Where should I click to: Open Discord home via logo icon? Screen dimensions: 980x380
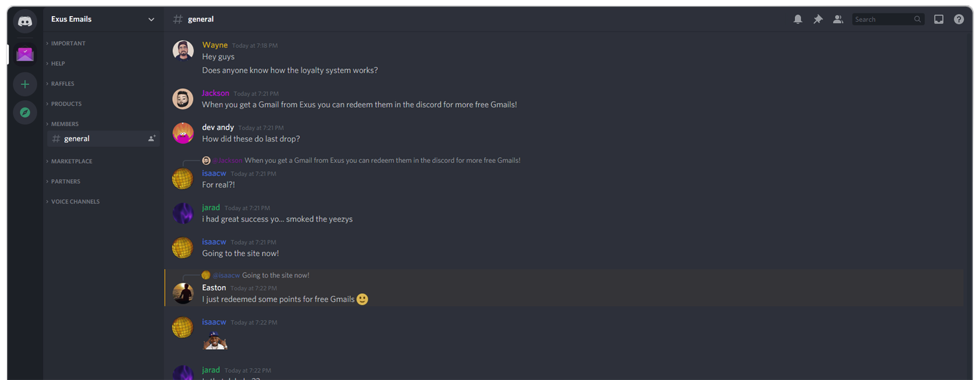click(25, 21)
